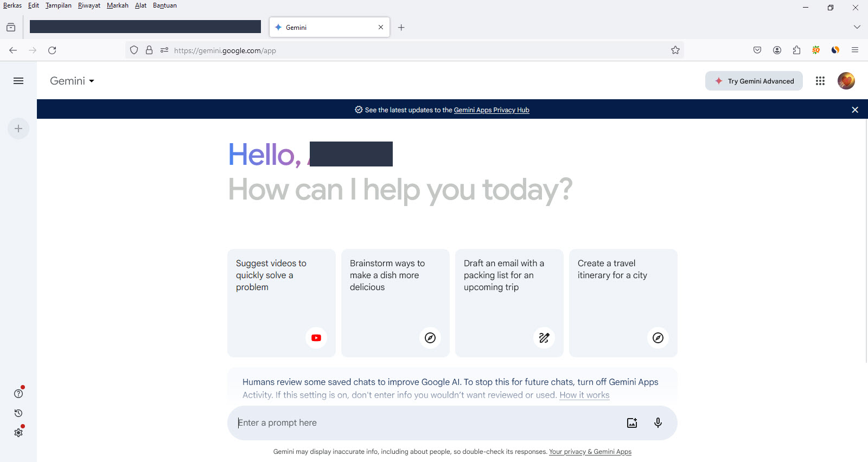Open the Gemini Apps Privacy Hub link
This screenshot has height=462, width=868.
click(x=491, y=110)
